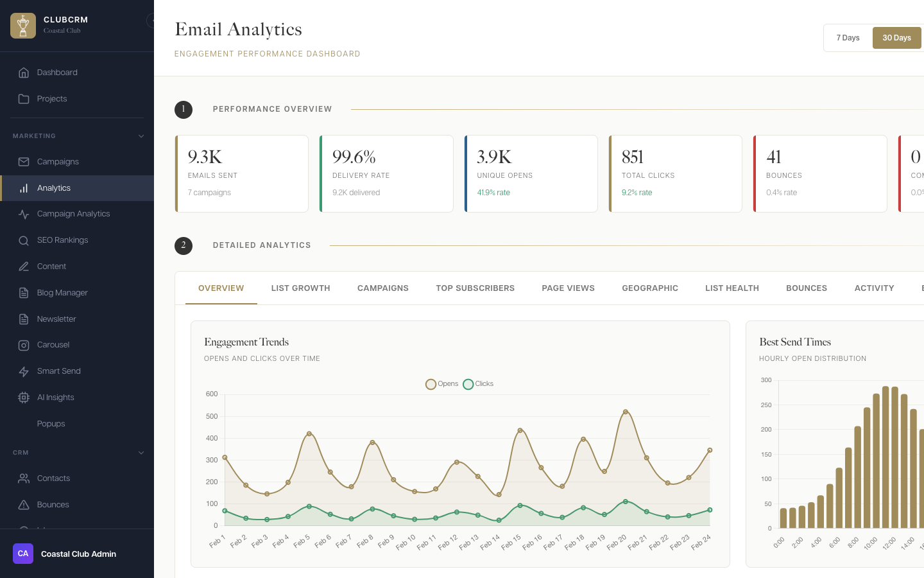
Task: Click the Smart Send icon
Action: [x=24, y=371]
